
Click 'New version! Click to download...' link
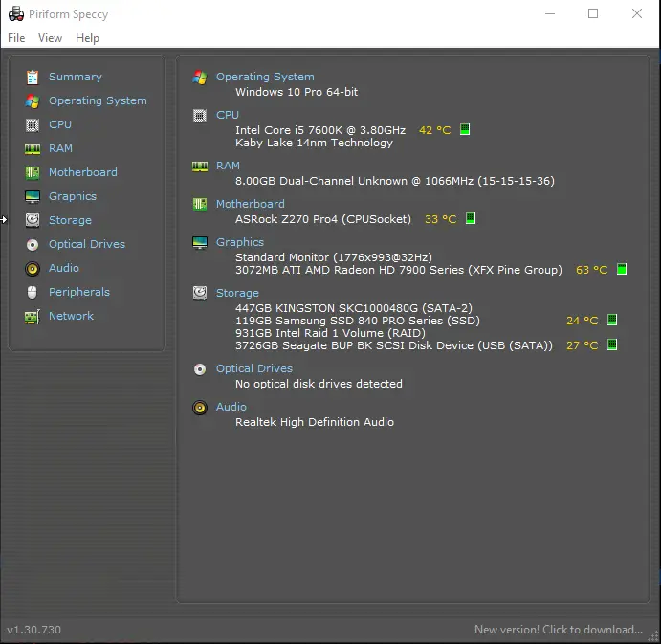559,630
